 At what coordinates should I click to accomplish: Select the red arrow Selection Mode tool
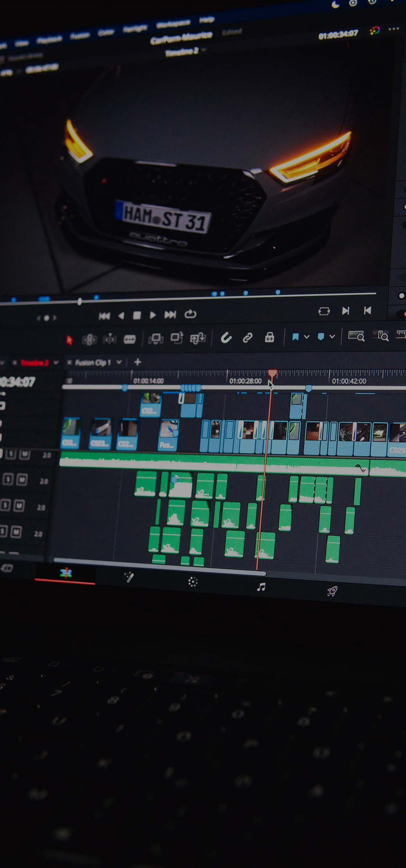69,340
